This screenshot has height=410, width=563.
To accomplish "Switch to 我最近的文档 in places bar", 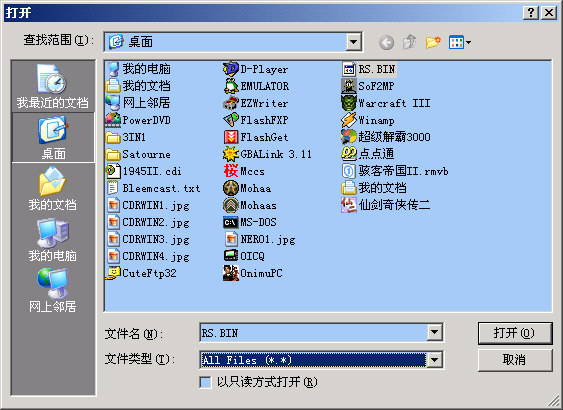I will (x=53, y=87).
